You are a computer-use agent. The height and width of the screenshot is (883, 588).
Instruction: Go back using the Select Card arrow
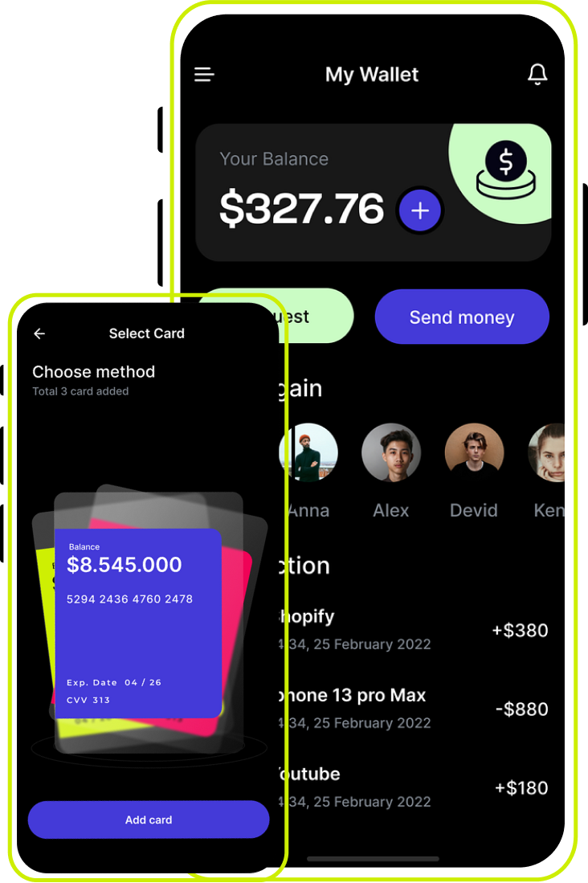(39, 334)
